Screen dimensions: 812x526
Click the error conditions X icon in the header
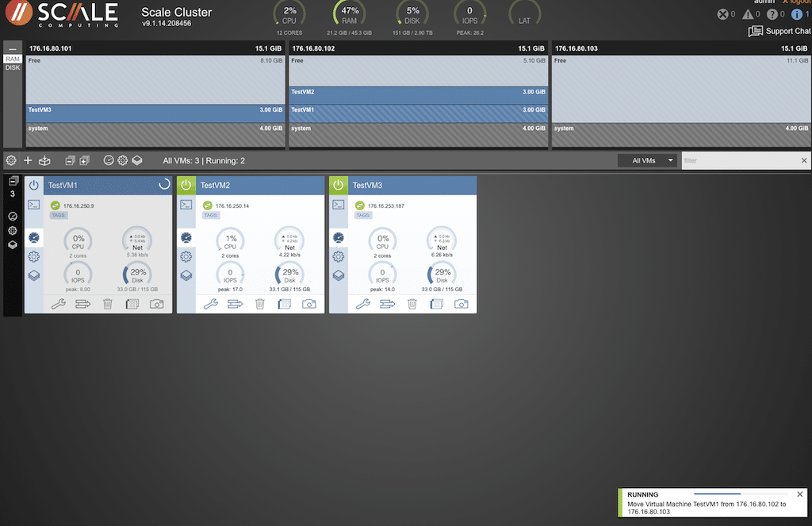tap(723, 14)
